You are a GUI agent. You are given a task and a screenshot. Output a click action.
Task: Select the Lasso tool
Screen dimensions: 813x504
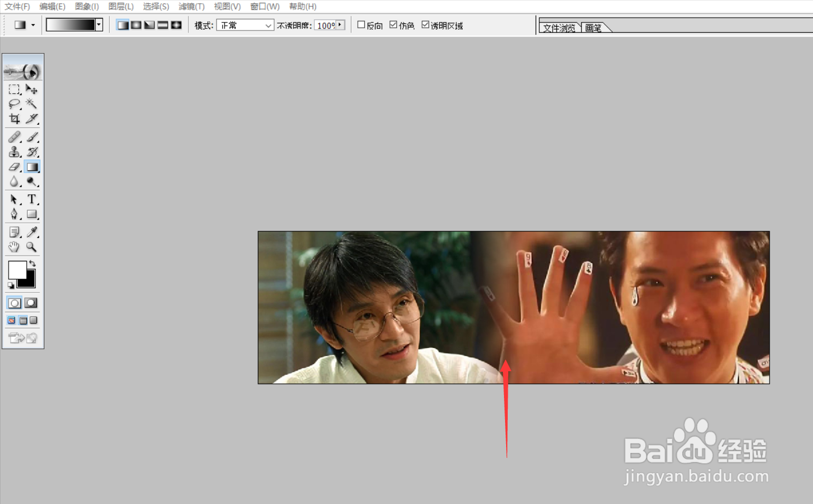point(14,104)
